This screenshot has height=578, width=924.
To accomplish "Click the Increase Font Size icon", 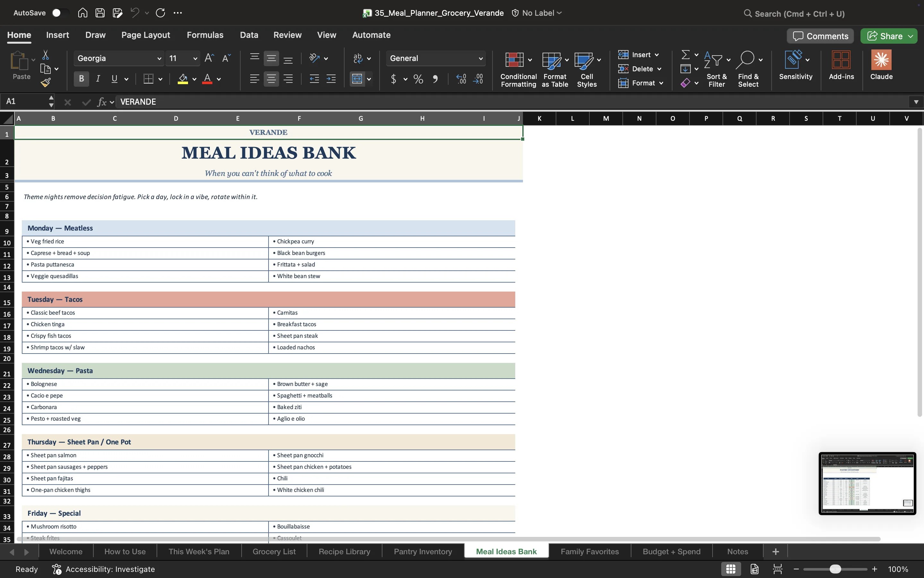I will [x=209, y=58].
